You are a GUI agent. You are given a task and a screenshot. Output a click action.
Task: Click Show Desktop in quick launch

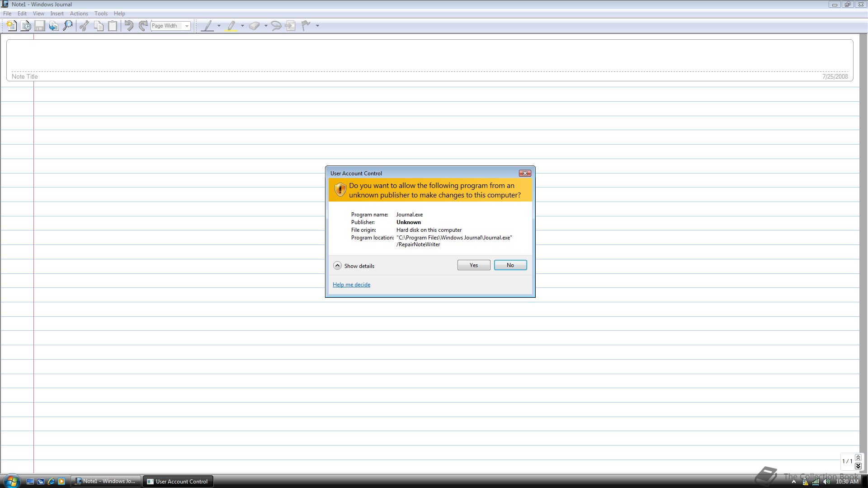[x=30, y=481]
